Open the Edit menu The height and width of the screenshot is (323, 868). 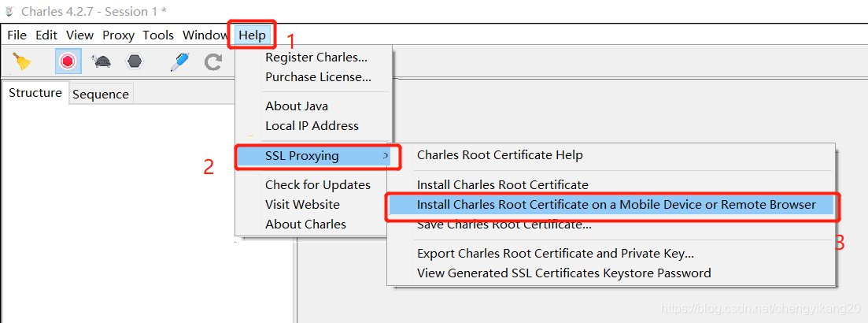point(46,35)
